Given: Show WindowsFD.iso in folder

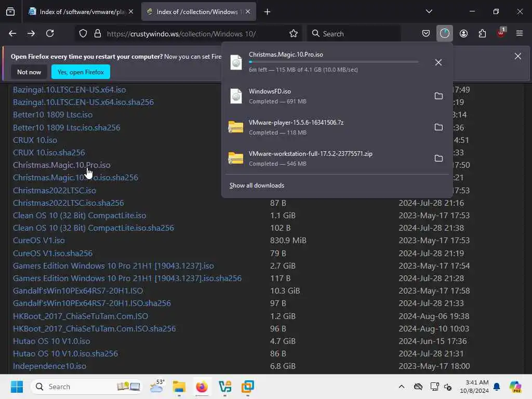Looking at the screenshot, I should (438, 96).
